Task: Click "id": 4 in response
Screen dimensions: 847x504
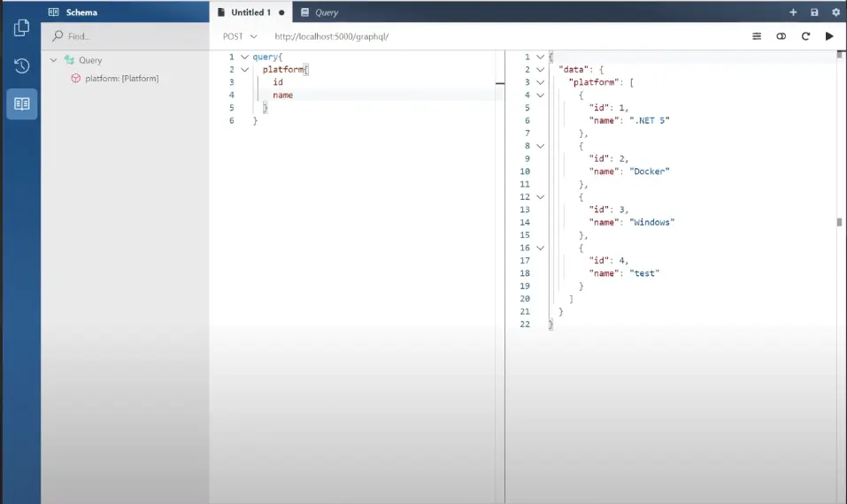Action: [x=609, y=261]
